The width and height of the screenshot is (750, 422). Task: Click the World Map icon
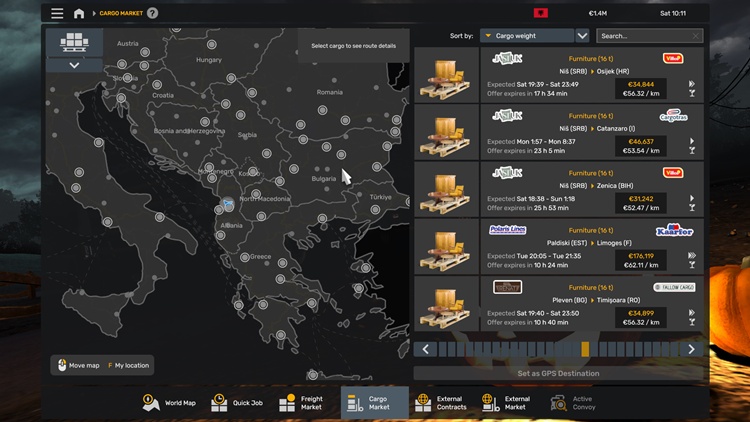(x=152, y=402)
